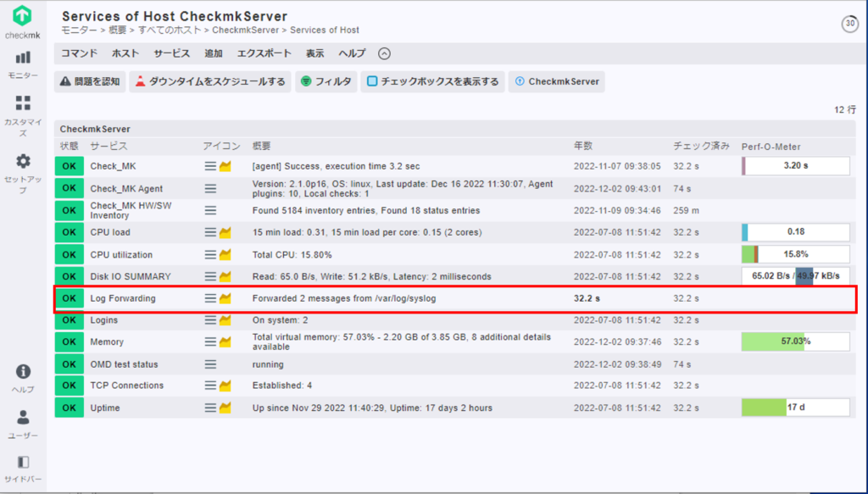Open the action menu icon for Uptime
This screenshot has height=494, width=868.
coord(210,408)
